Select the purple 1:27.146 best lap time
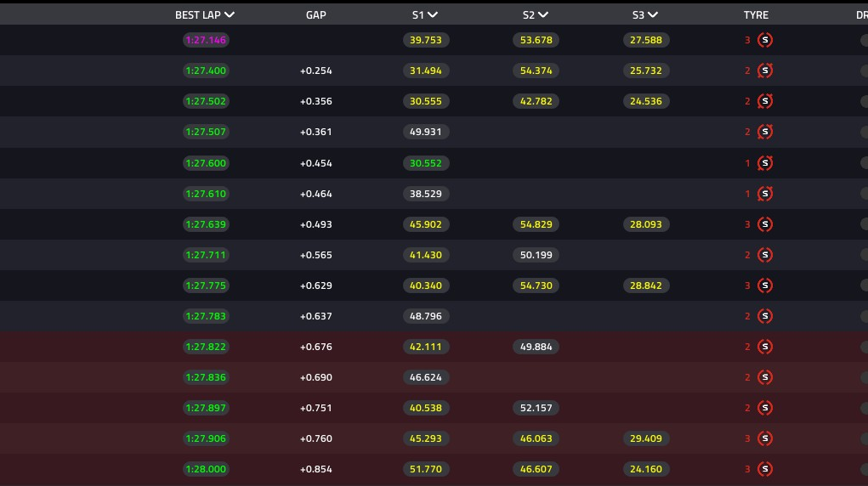868x486 pixels. [x=206, y=40]
